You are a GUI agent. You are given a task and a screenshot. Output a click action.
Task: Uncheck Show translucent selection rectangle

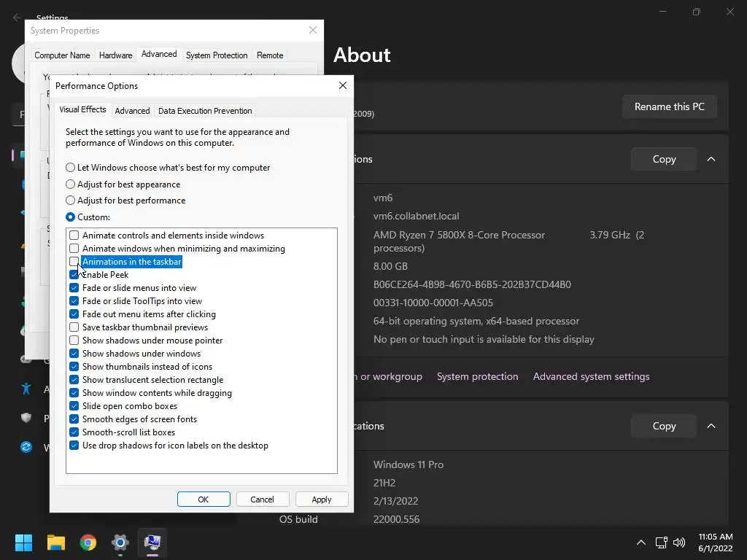(74, 379)
